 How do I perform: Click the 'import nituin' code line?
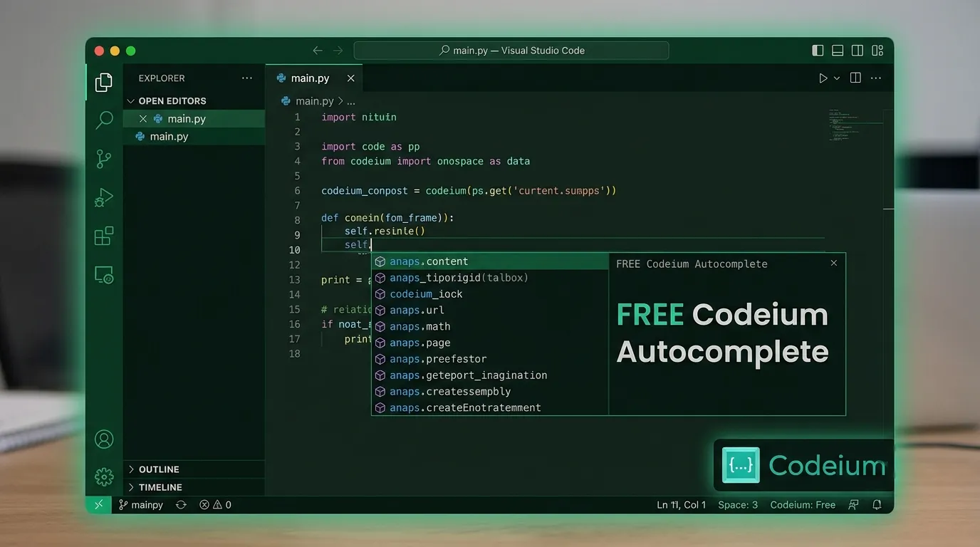tap(359, 117)
